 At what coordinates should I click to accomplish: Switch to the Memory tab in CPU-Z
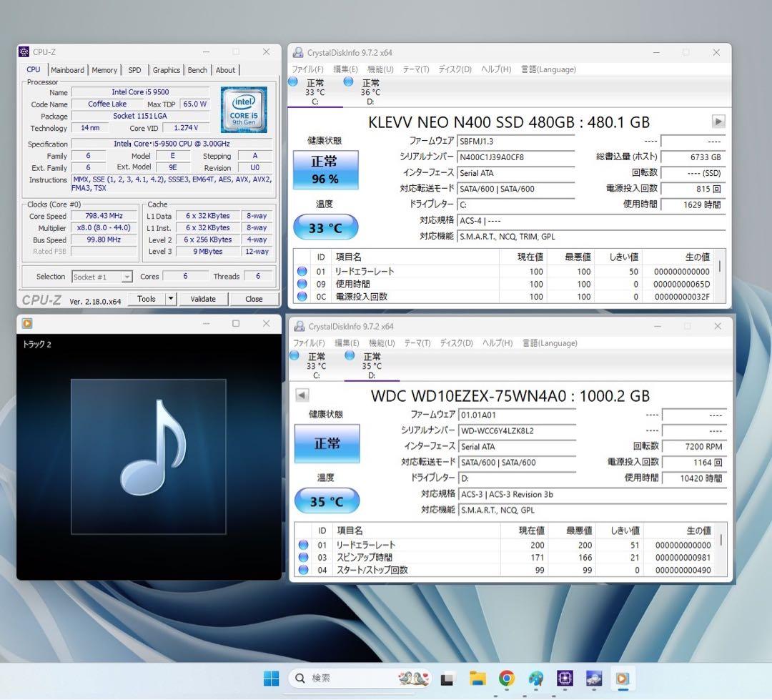point(104,70)
